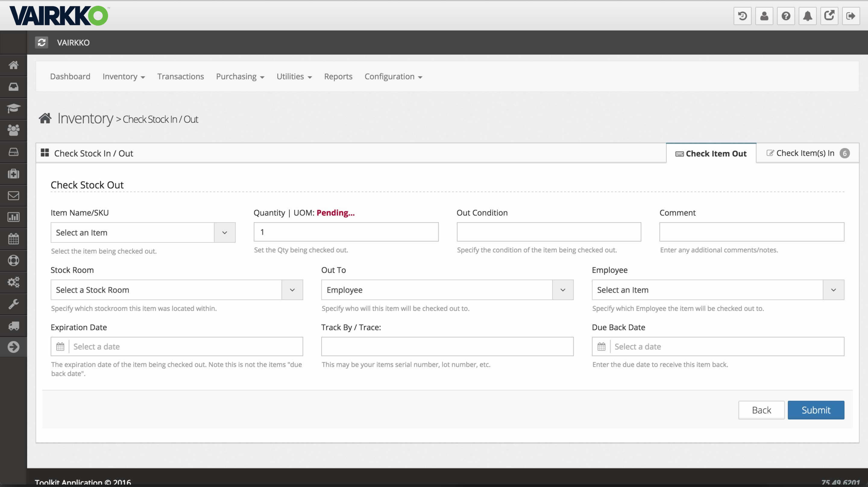Click the Expiration Date calendar icon

60,346
